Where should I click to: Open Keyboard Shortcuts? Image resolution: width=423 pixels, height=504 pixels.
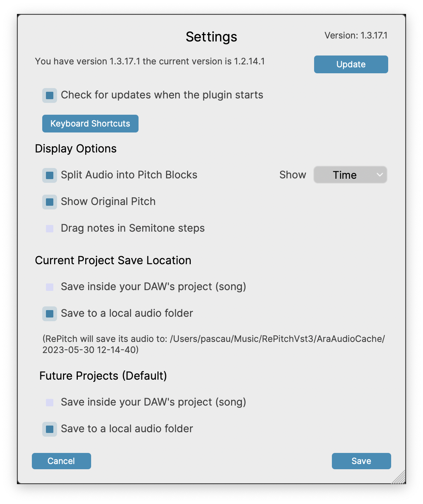tap(90, 124)
